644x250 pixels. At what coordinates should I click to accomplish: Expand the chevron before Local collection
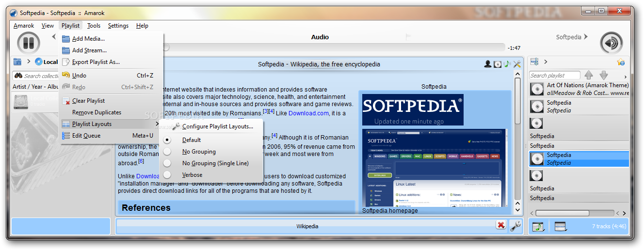[29, 62]
